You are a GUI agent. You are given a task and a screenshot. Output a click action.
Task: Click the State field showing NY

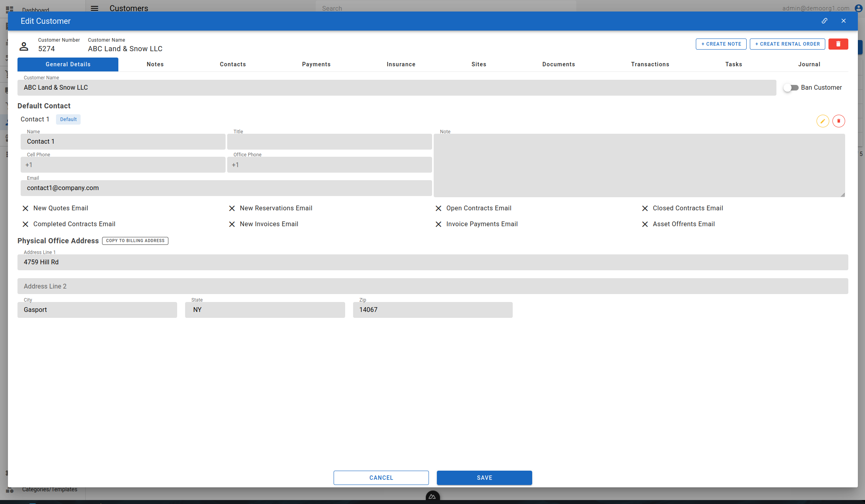click(x=265, y=310)
